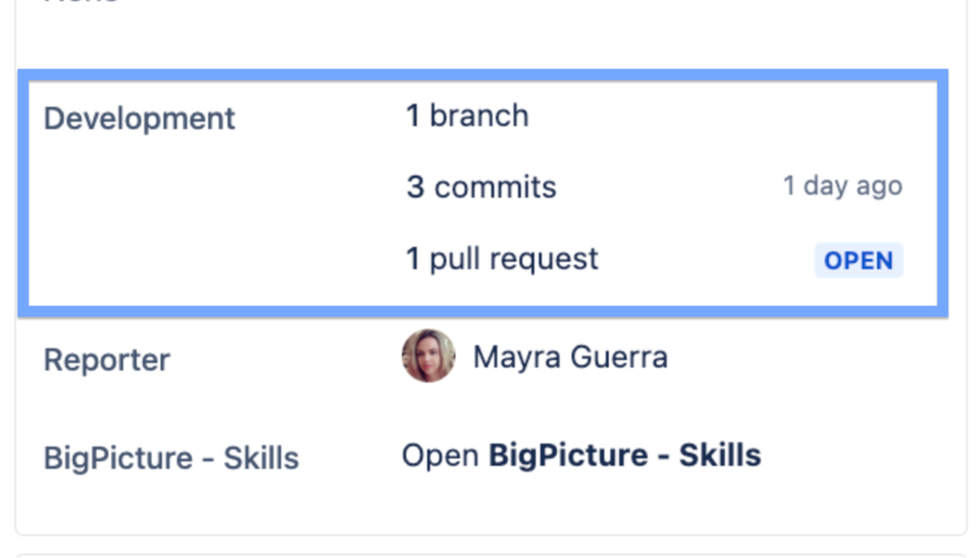The width and height of the screenshot is (980, 558).
Task: Click the Open BigPicture - Skills link
Action: 581,455
